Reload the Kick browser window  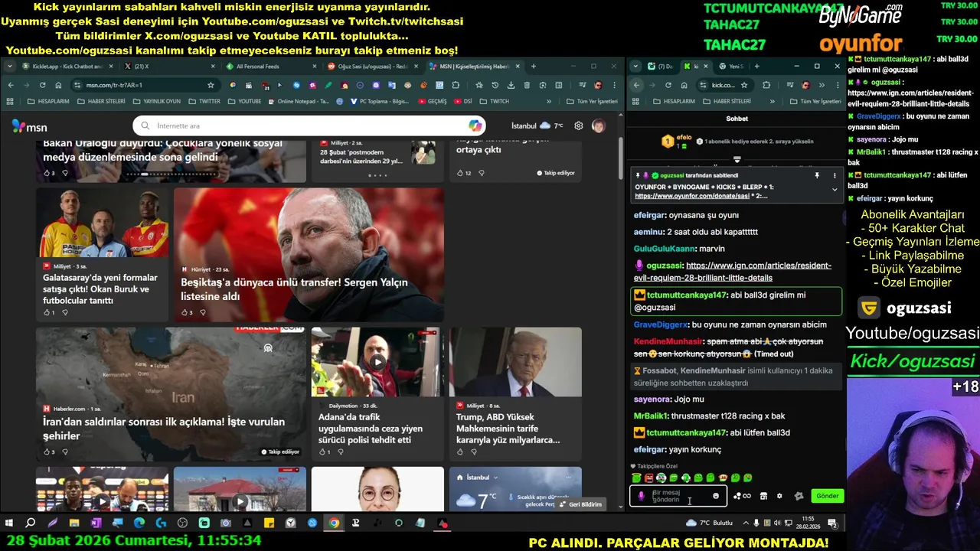[x=668, y=85]
